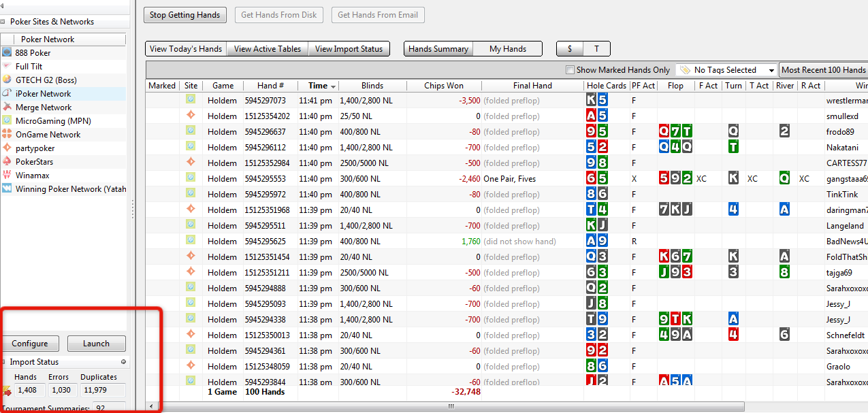This screenshot has width=868, height=413.
Task: Switch currency display to $ toggle
Action: tap(570, 49)
